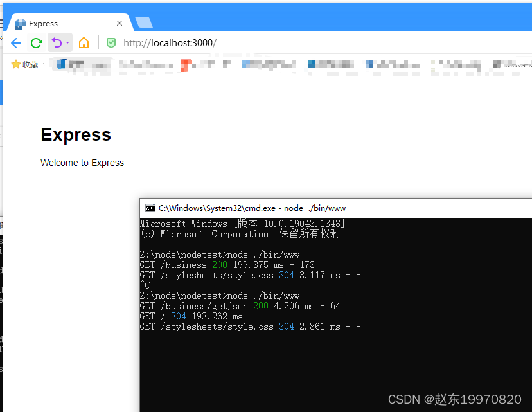Viewport: 532px width, 412px height.
Task: Reload the page with green refresh icon
Action: point(37,43)
